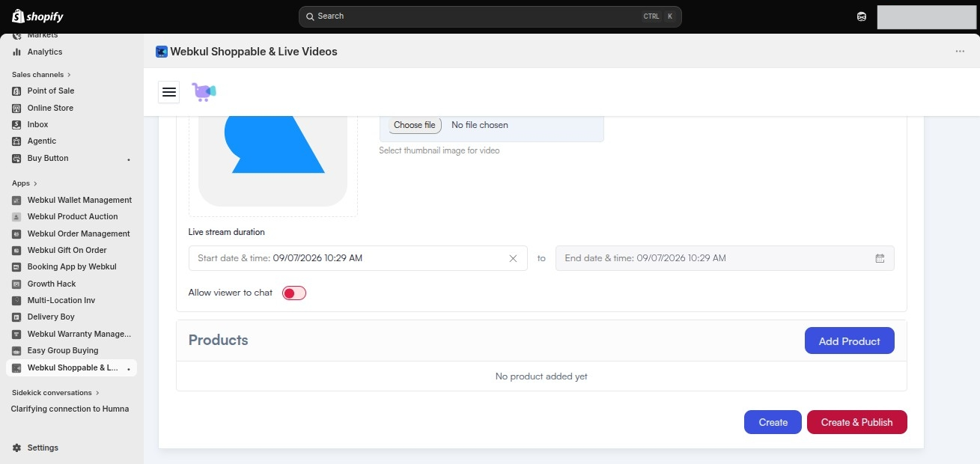This screenshot has height=464, width=980.
Task: Click the Webkul Wallet Management icon
Action: 16,201
